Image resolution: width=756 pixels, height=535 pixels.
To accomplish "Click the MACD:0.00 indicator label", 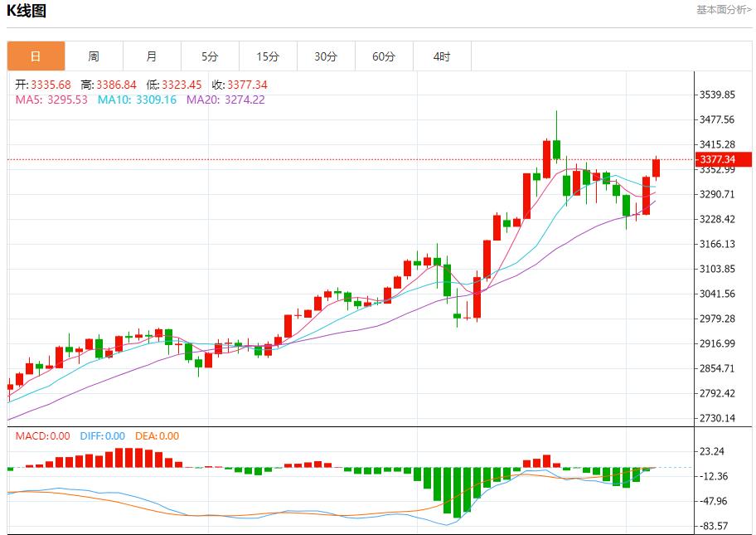I will (x=43, y=436).
